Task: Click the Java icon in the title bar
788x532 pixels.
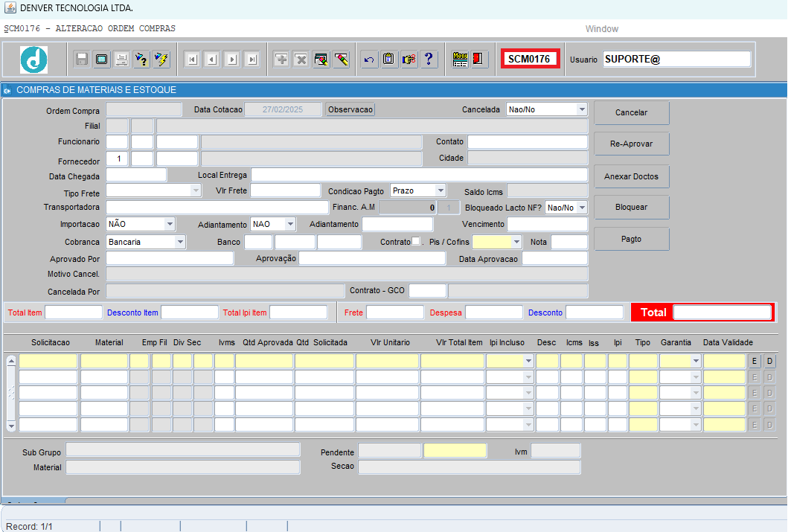Action: coord(10,7)
